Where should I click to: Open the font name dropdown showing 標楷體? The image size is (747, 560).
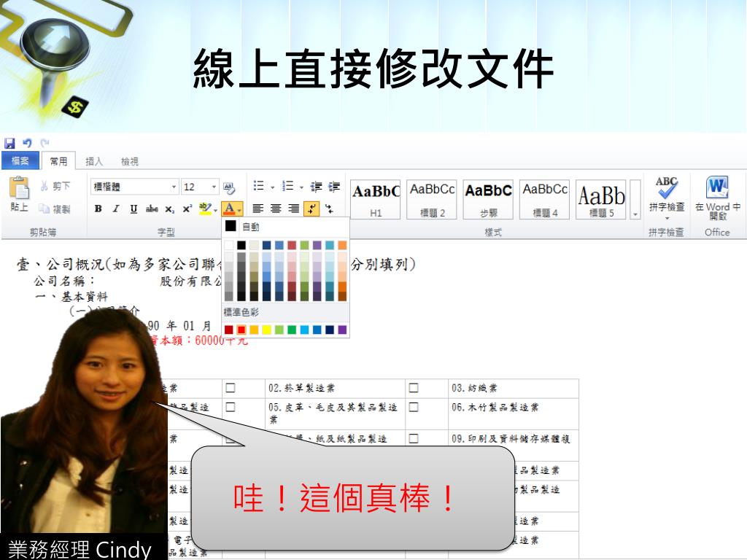(174, 187)
